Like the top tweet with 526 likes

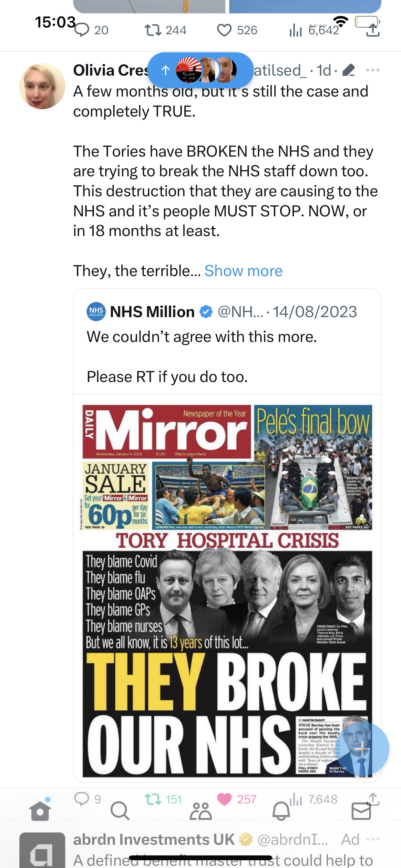(224, 30)
